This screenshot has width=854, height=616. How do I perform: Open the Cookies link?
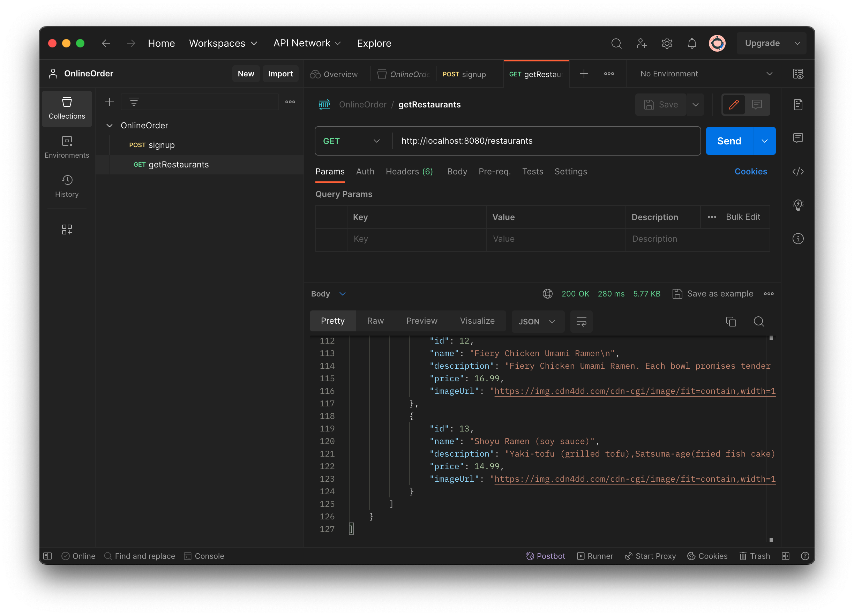coord(751,172)
